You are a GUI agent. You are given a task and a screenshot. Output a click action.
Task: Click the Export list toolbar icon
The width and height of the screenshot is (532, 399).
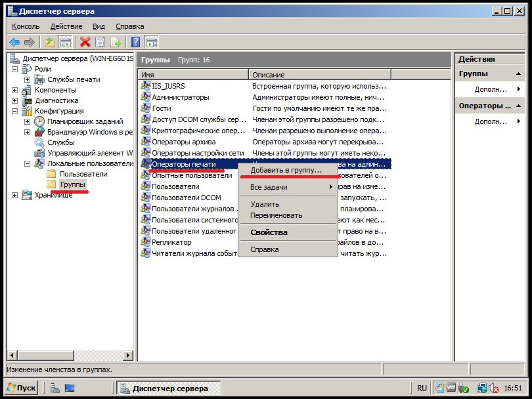coord(116,43)
